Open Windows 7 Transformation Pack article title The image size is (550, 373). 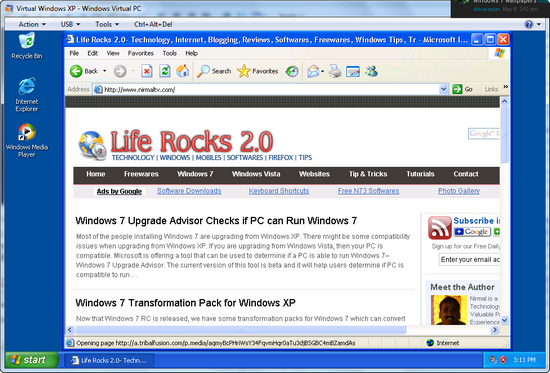pyautogui.click(x=186, y=303)
